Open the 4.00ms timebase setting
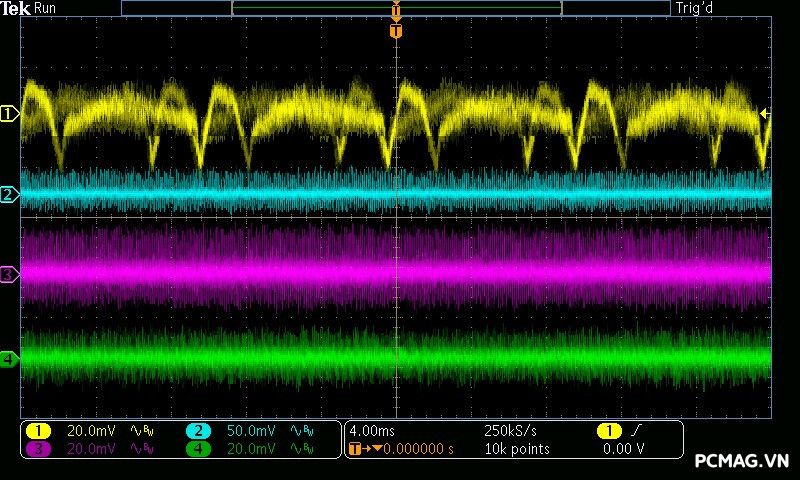Image resolution: width=800 pixels, height=480 pixels. 374,431
